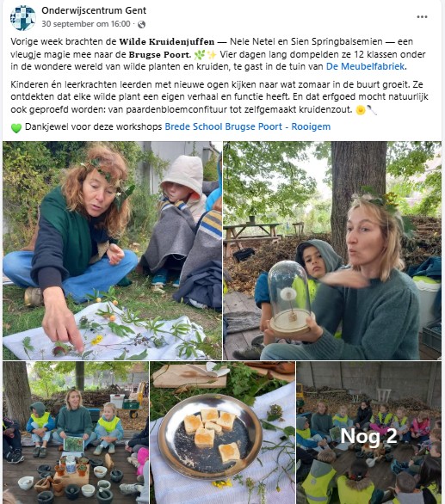
Task: Click the spoon emoji ending the paragraph
Action: (372, 110)
